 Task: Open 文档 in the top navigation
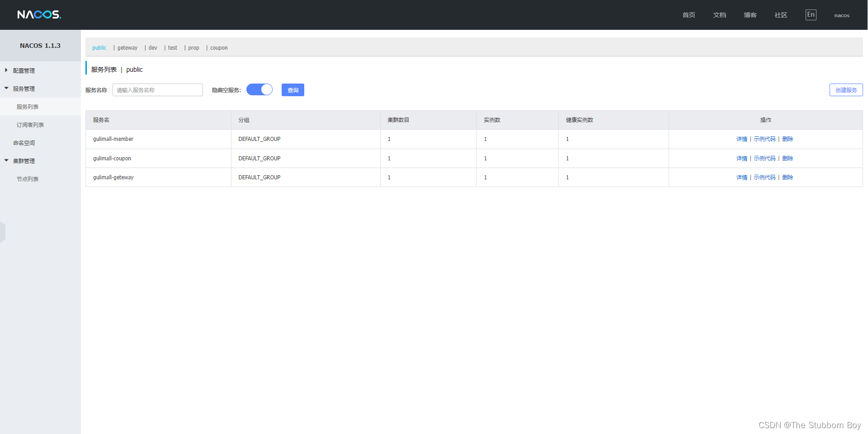click(719, 15)
